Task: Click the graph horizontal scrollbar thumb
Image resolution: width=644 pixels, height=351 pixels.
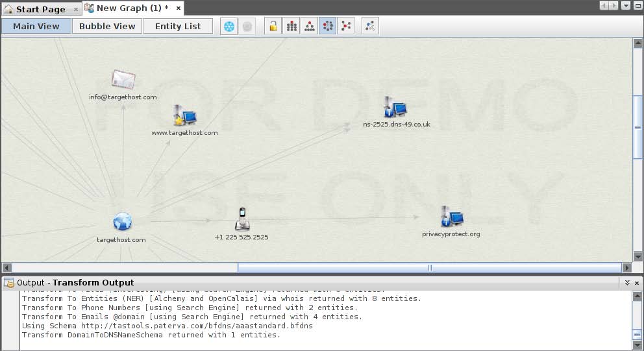Action: pyautogui.click(x=429, y=267)
